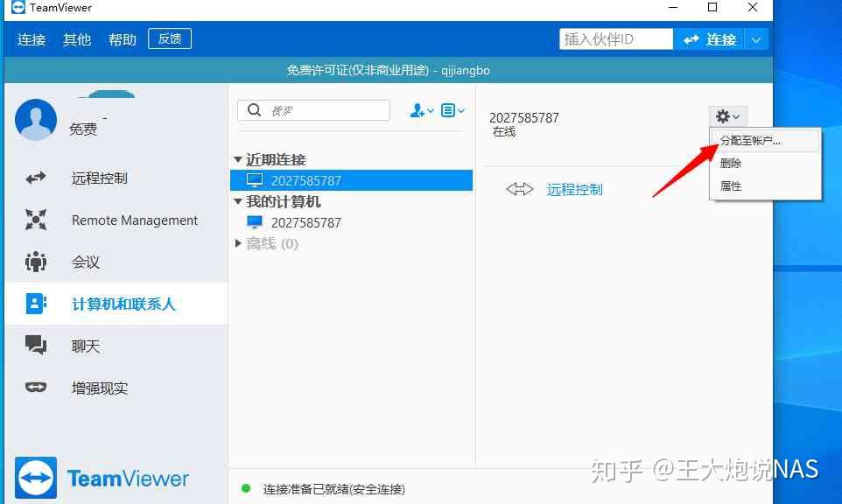This screenshot has width=842, height=504.
Task: Collapse the 近期连接 section
Action: (239, 159)
